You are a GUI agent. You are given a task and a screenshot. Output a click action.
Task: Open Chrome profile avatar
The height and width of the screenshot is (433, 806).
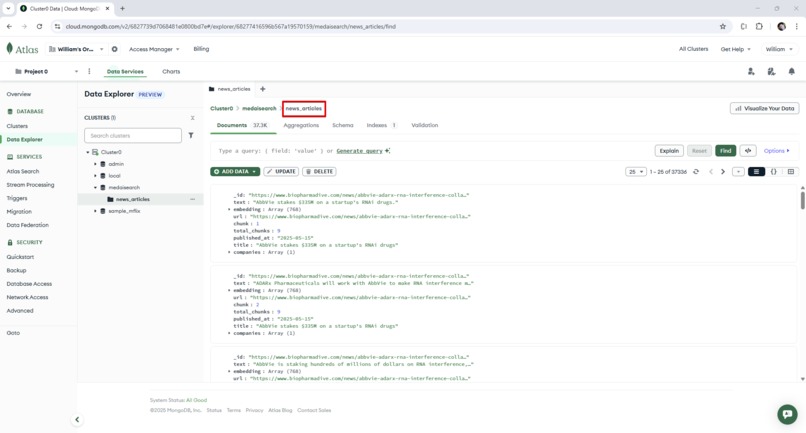pos(781,26)
